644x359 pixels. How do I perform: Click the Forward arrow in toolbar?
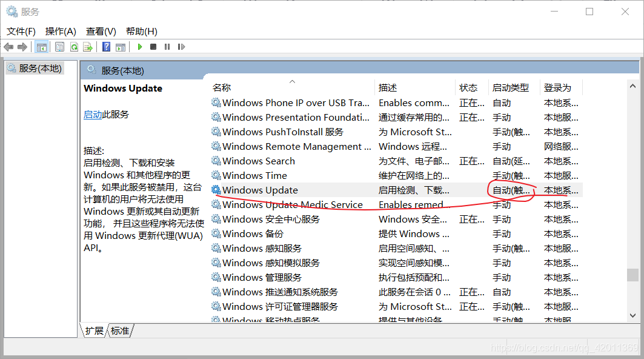click(22, 47)
